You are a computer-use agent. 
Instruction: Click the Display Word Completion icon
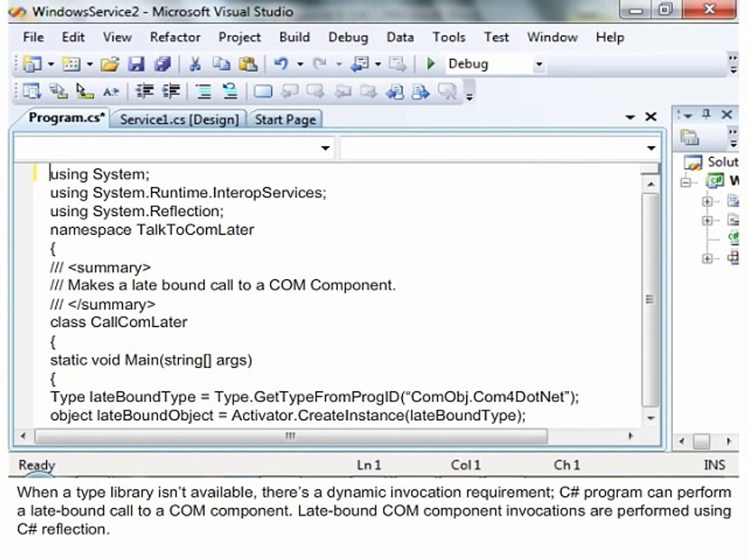click(x=110, y=92)
